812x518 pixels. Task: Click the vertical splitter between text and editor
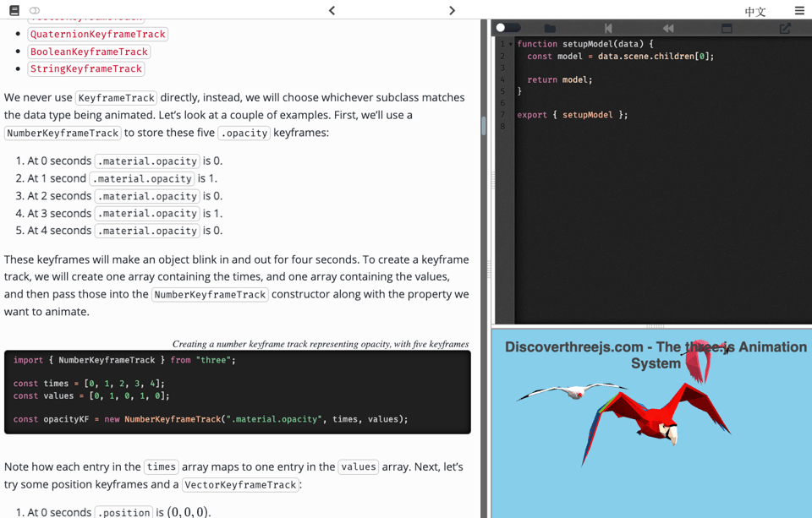(x=489, y=269)
